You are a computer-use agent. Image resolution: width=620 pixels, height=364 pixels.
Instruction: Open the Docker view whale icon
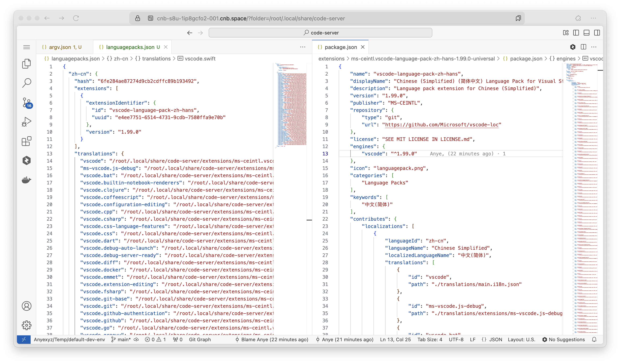(27, 180)
